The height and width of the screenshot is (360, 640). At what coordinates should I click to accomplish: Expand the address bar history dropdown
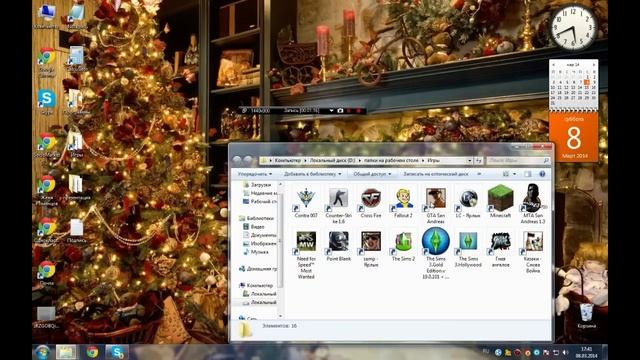(469, 161)
